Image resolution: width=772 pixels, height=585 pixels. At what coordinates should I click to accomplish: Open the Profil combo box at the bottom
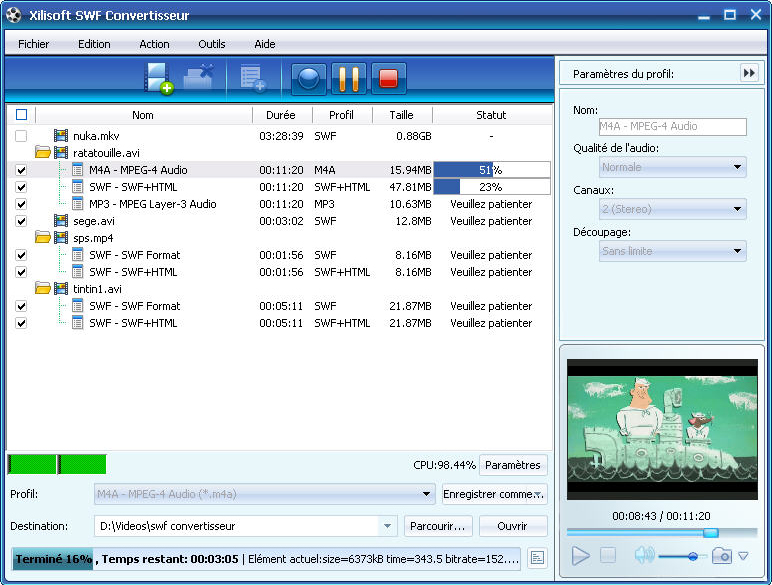[264, 494]
